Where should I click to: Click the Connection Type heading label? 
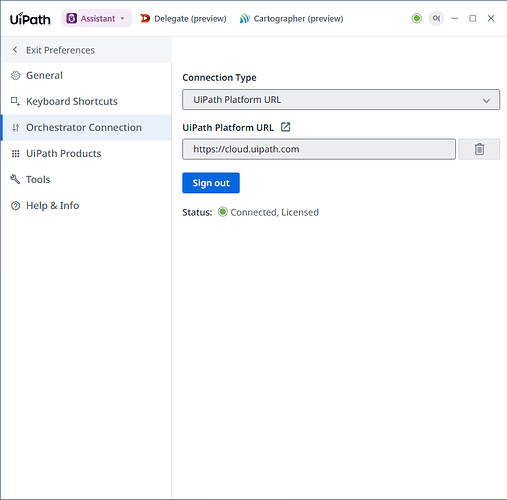click(219, 78)
